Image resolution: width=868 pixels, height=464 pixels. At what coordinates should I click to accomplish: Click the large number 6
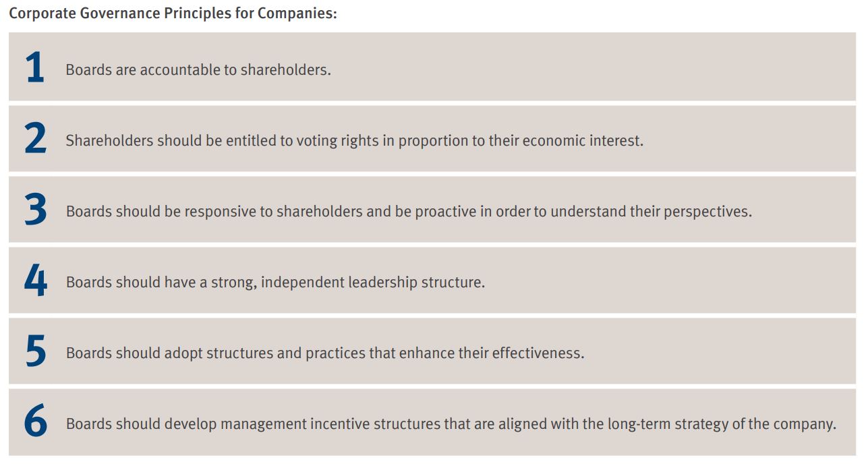(x=36, y=422)
